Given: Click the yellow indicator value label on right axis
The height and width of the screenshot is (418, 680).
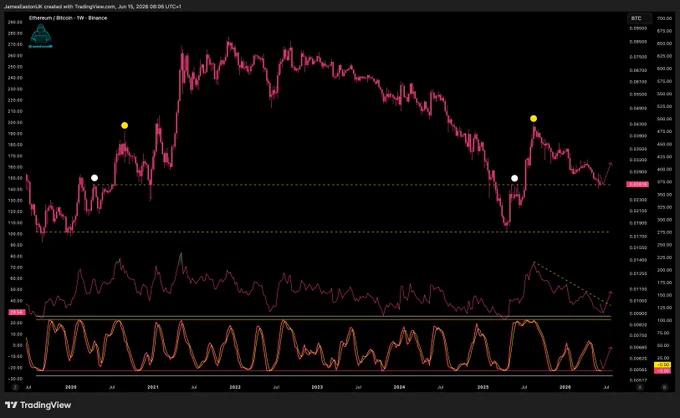Looking at the screenshot, I should click(x=662, y=365).
